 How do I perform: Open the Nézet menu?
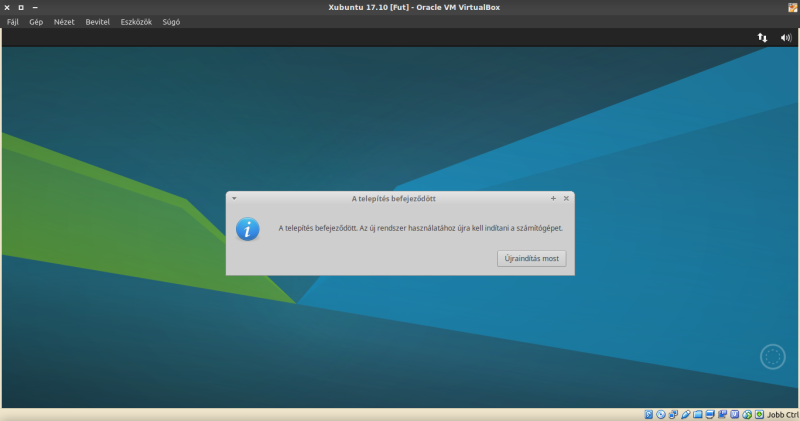click(63, 22)
